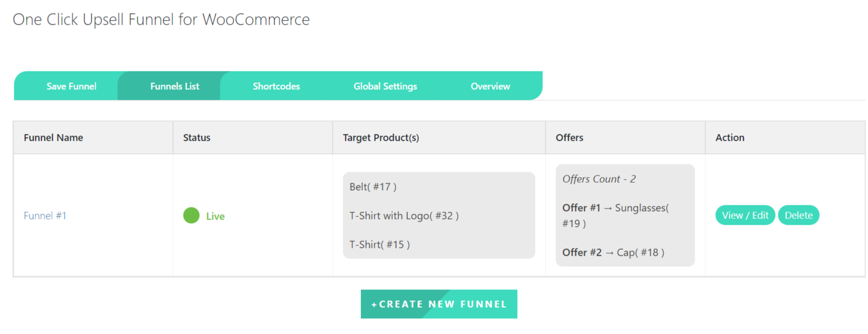868x334 pixels.
Task: Click the Offers Count - 2 text
Action: 599,179
